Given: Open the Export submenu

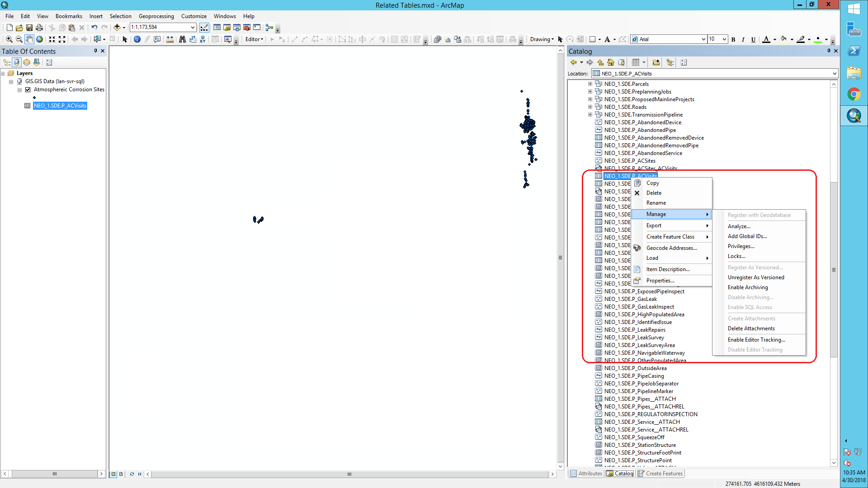Looking at the screenshot, I should 671,225.
